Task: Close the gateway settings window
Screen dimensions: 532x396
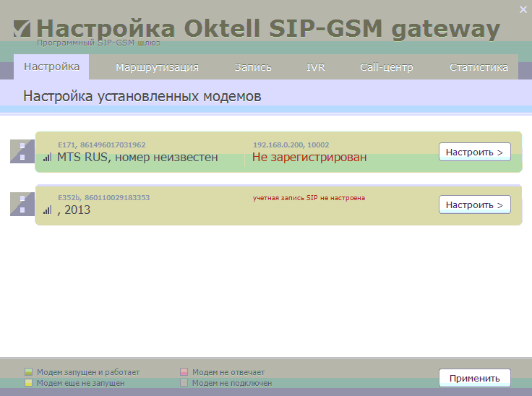Action: (523, 9)
